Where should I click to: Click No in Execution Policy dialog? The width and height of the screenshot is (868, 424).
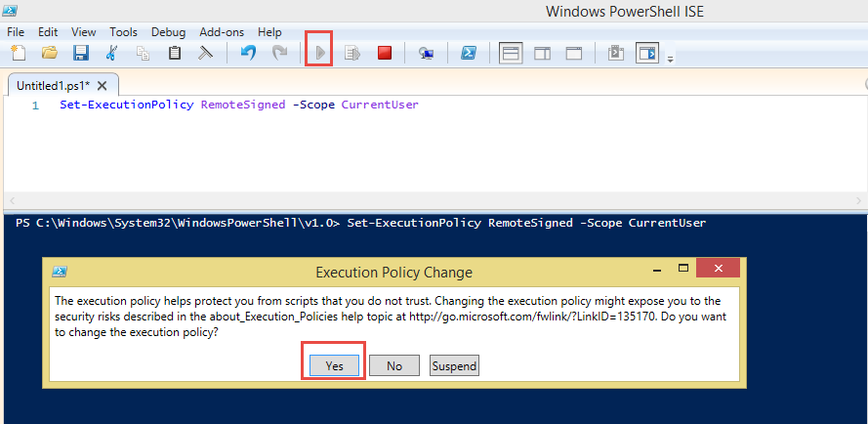coord(394,365)
